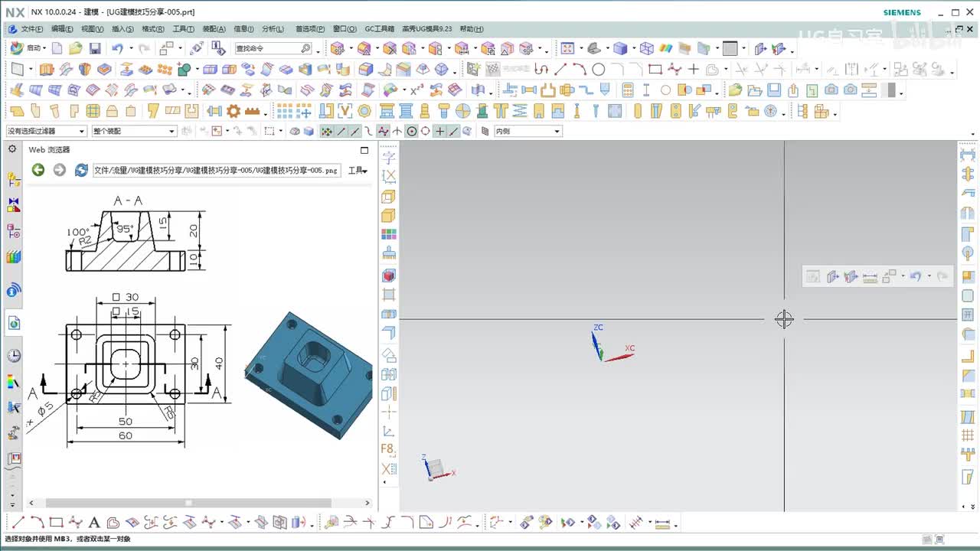The height and width of the screenshot is (551, 980).
Task: Open the 首选项(P) preferences menu
Action: [310, 29]
